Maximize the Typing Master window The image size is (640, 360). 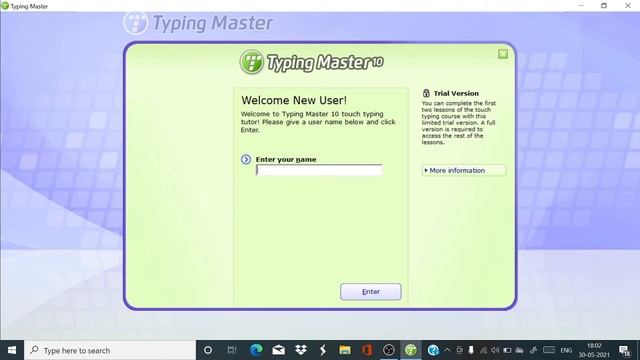[604, 5]
